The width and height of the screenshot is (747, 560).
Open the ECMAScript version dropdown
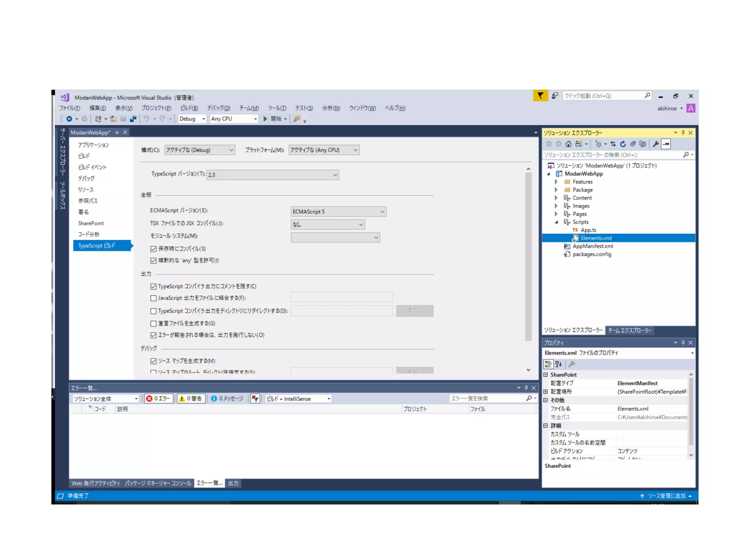(x=338, y=211)
